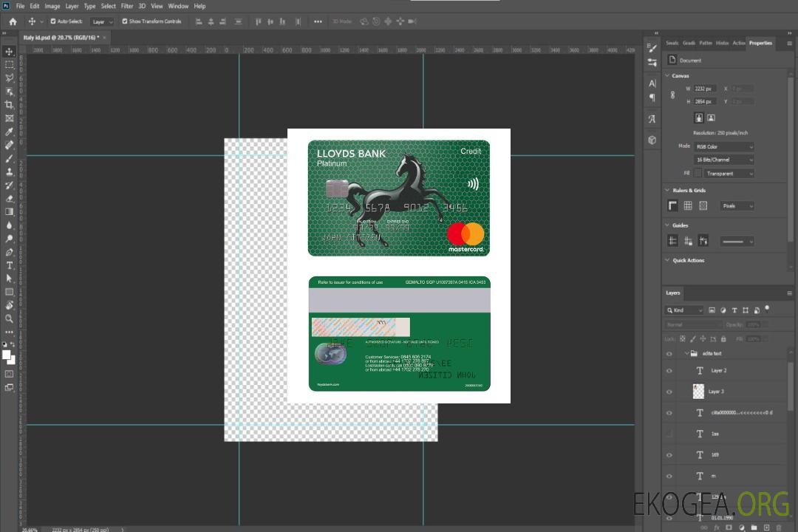Open the Paragraph panel icon
The width and height of the screenshot is (798, 532).
652,98
